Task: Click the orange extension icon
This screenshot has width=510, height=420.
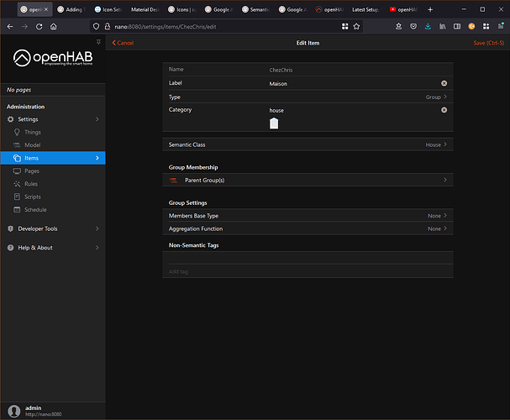Action: [471, 27]
